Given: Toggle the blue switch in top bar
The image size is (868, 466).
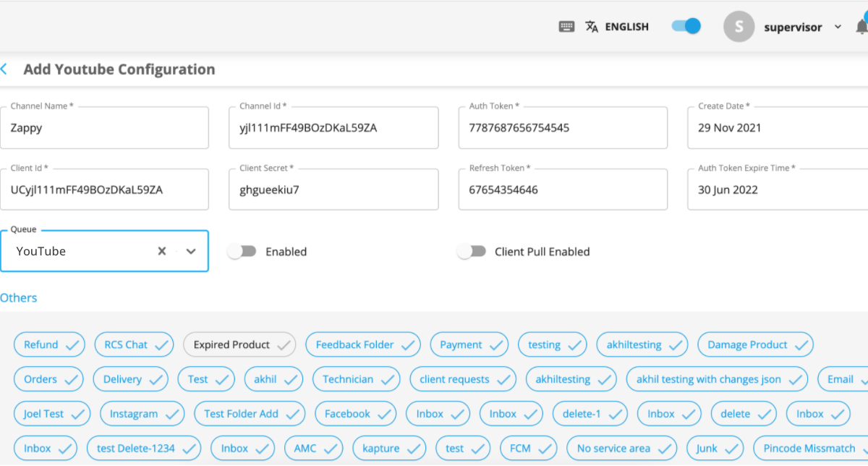Looking at the screenshot, I should tap(686, 26).
